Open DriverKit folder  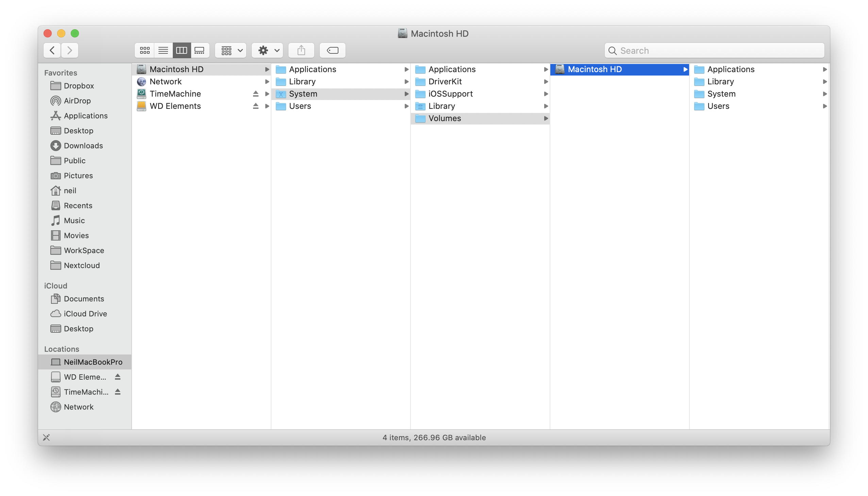point(480,81)
